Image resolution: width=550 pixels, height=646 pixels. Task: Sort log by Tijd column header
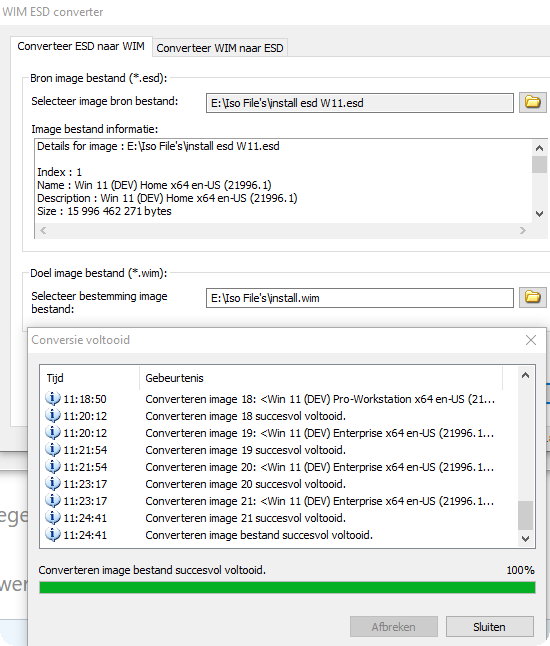90,378
